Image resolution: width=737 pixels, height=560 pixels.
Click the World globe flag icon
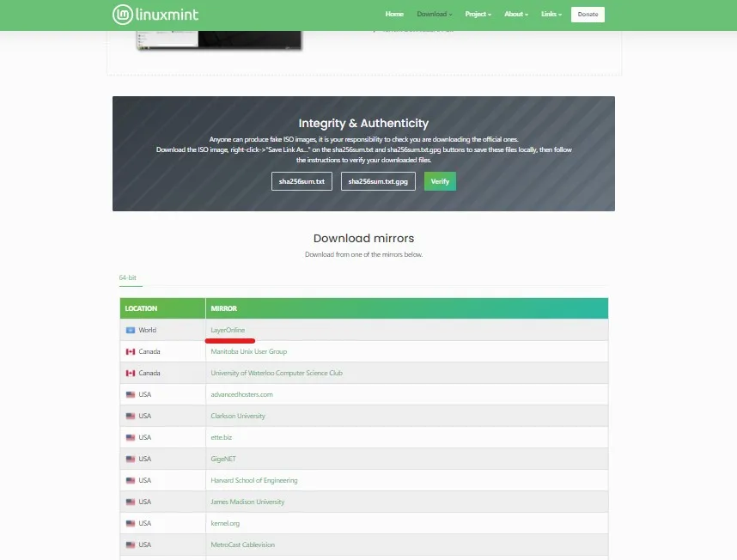tap(131, 330)
